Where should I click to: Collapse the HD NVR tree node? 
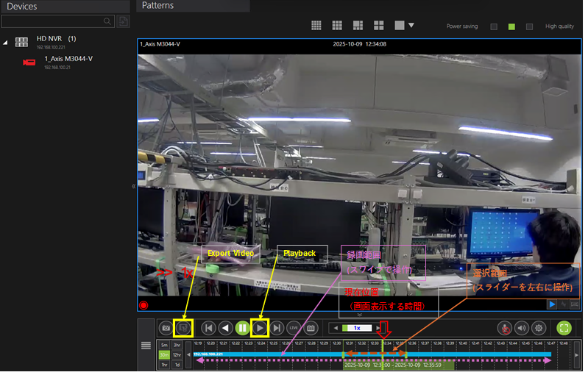(x=6, y=42)
